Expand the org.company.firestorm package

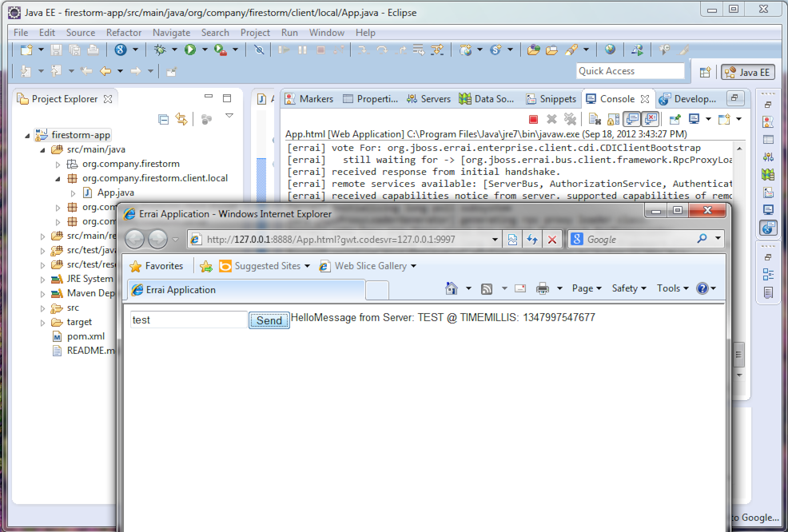point(58,165)
